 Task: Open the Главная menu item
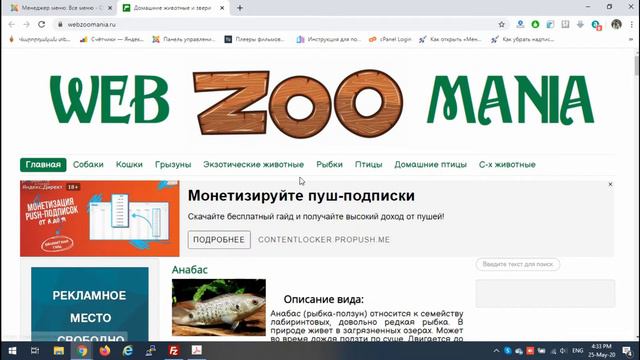[43, 164]
